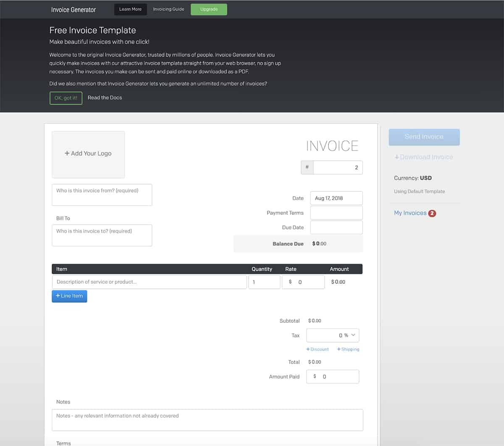Click the Invoice Generator logo
This screenshot has height=446, width=504.
73,9
